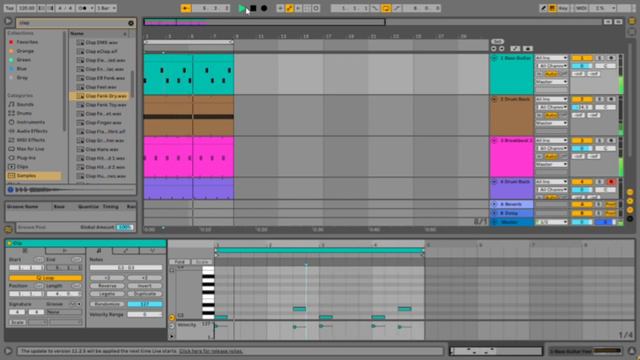Toggle the transport Loop switch
640x360 pixels.
386,8
